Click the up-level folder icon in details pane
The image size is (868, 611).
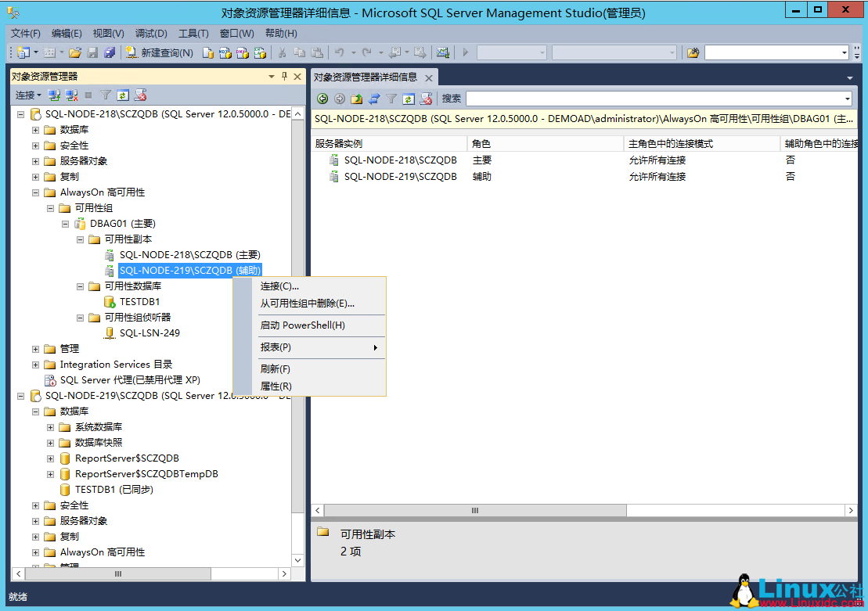356,99
